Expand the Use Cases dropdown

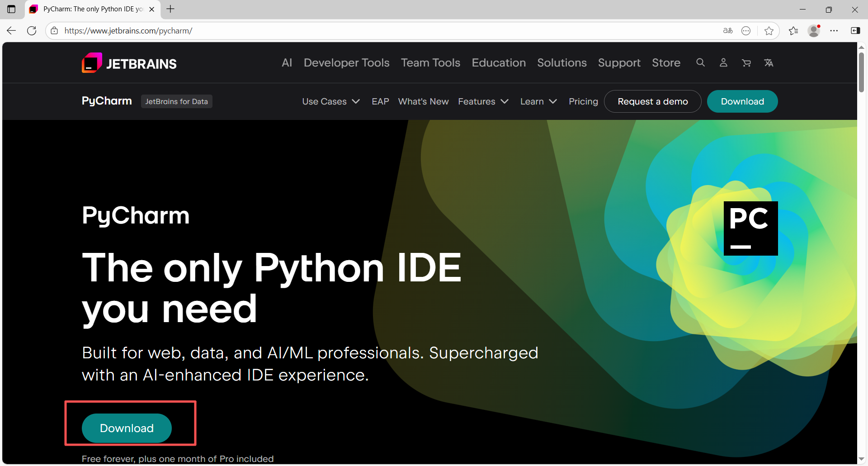331,101
